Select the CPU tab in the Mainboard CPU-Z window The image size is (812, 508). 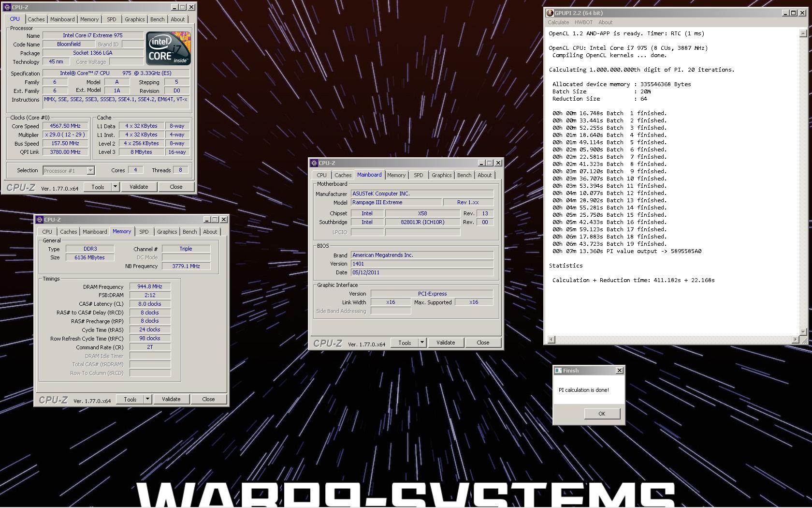(x=321, y=175)
